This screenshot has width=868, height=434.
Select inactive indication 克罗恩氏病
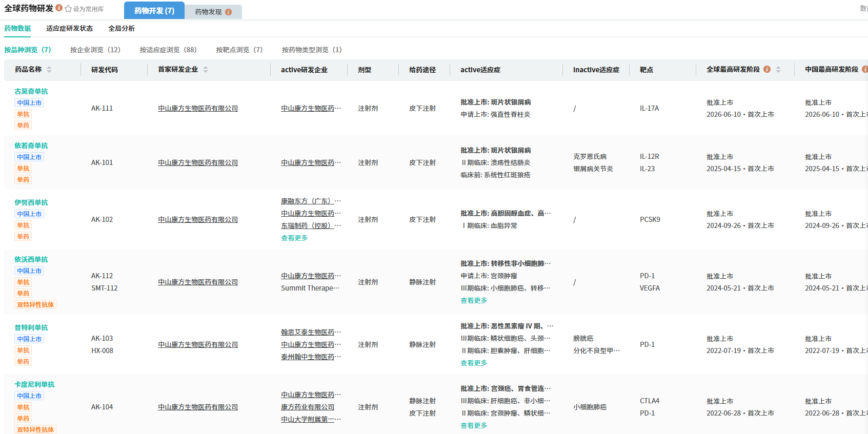590,156
